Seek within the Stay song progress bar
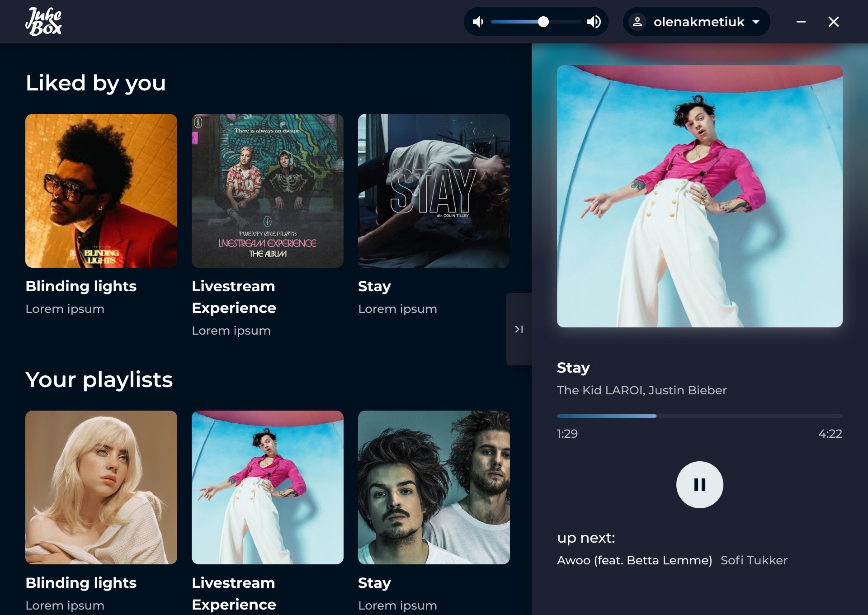868x615 pixels. [699, 416]
